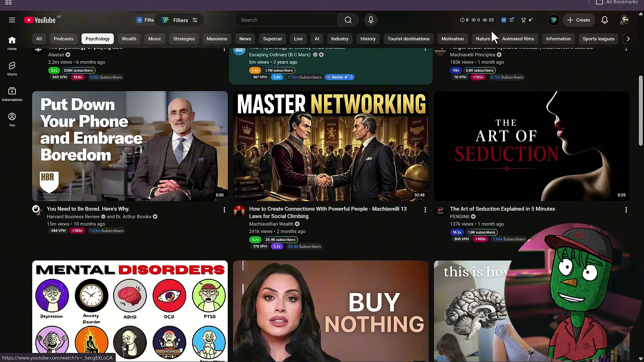Image resolution: width=644 pixels, height=362 pixels.
Task: Open the Nexlev Filters panel
Action: click(180, 20)
